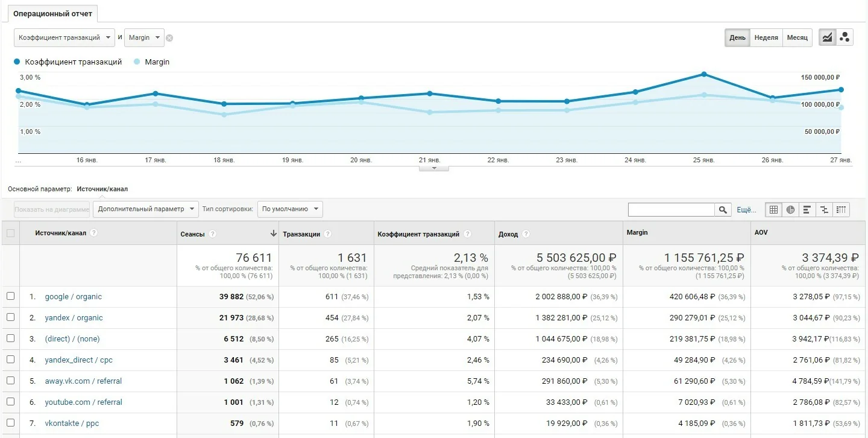The image size is (868, 438).
Task: Switch chart granularity to Неделя
Action: pos(766,37)
